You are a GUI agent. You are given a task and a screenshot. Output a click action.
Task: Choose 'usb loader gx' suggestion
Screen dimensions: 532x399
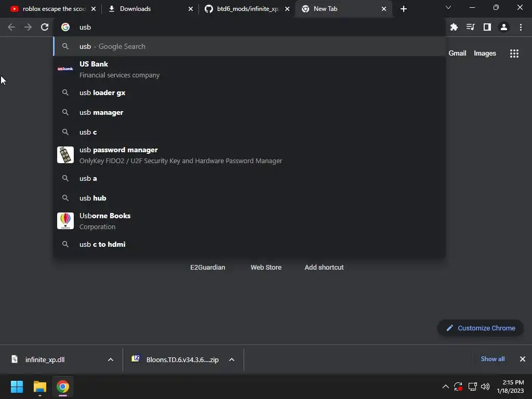pos(249,92)
